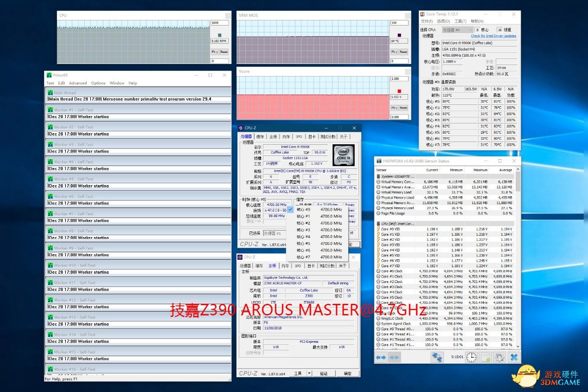This screenshot has width=588, height=392.
Task: Click the HWiNFO network remote monitoring icon
Action: (x=437, y=357)
